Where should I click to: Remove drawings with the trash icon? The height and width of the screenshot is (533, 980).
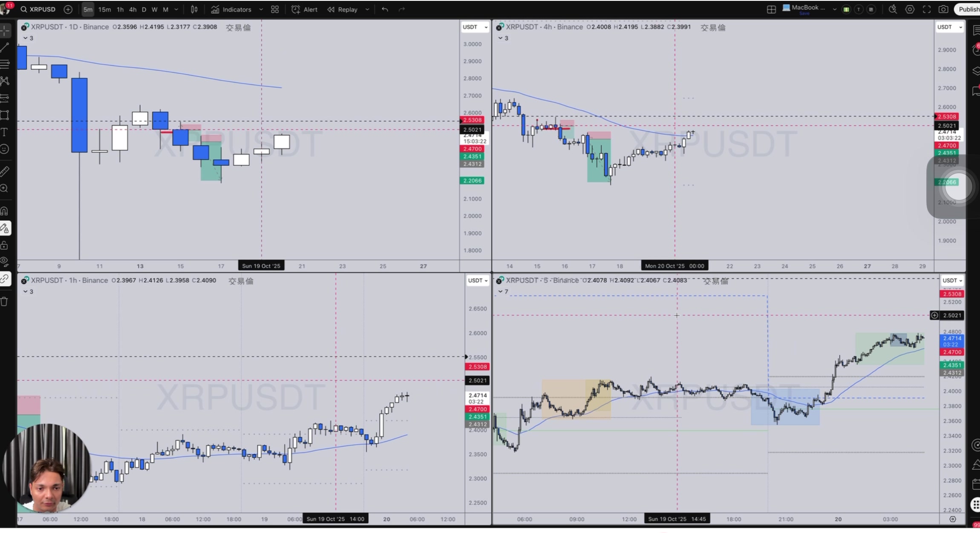point(5,302)
